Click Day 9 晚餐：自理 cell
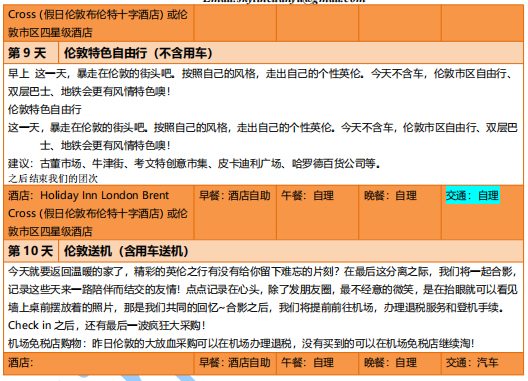Image resolution: width=528 pixels, height=381 pixels. click(390, 195)
